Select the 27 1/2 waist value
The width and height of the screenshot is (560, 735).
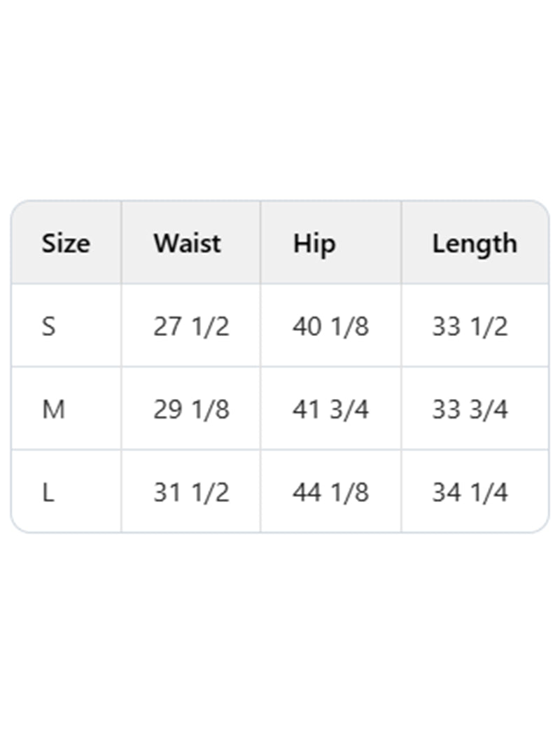click(191, 326)
